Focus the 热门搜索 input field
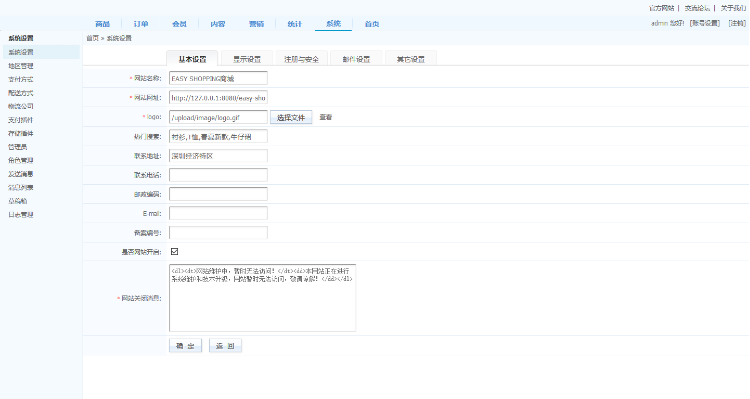The image size is (750, 399). [x=218, y=136]
